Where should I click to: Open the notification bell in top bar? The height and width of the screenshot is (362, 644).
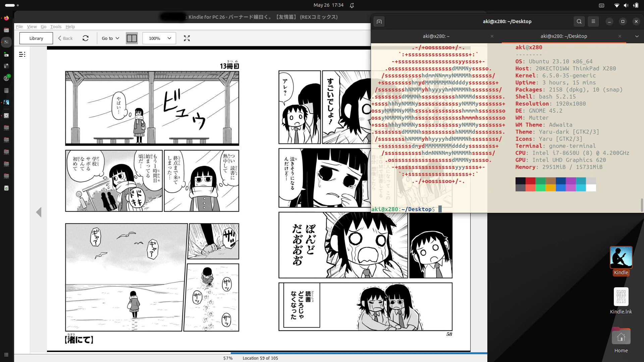(x=352, y=5)
